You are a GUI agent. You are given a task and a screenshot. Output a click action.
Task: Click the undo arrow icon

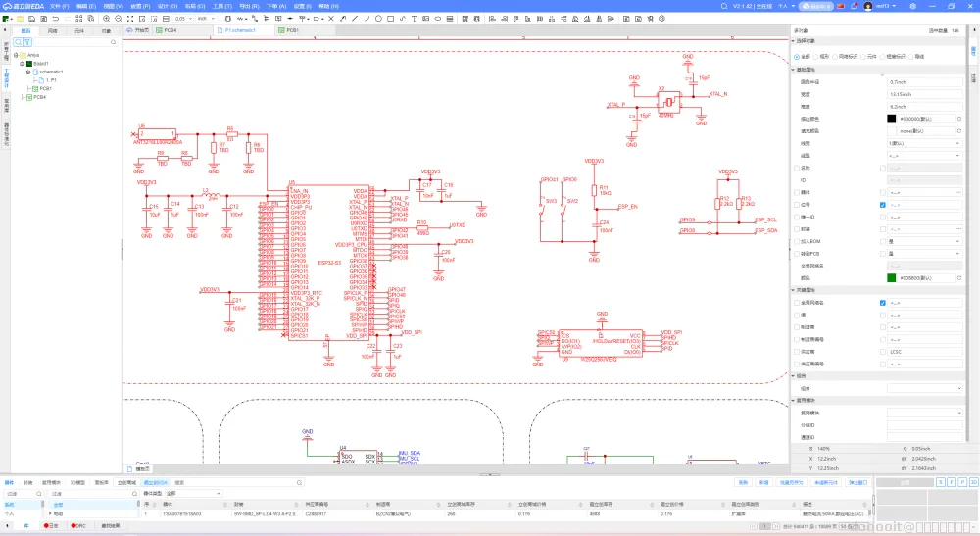[x=57, y=18]
